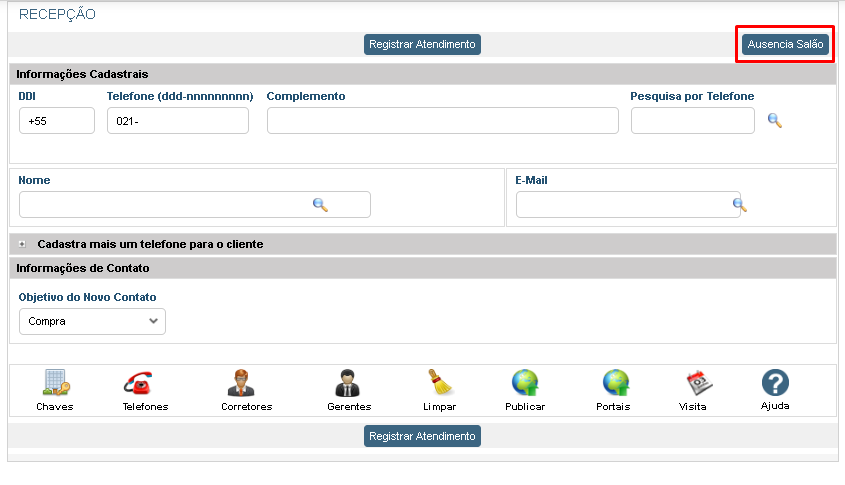Click the E-Mail search magnifier icon

click(740, 204)
